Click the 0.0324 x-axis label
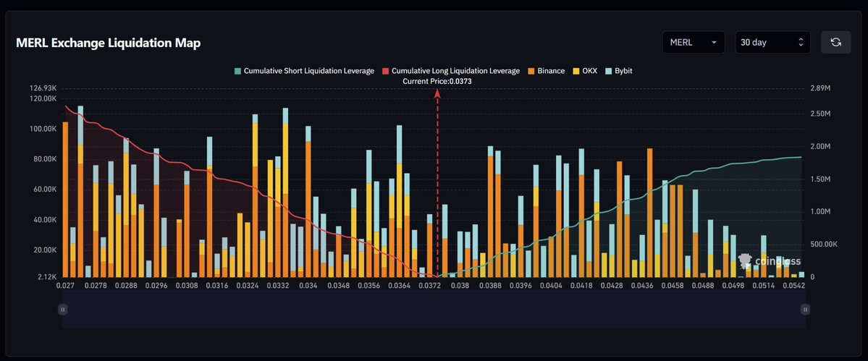Screen dimensions: 868x361 pos(248,286)
